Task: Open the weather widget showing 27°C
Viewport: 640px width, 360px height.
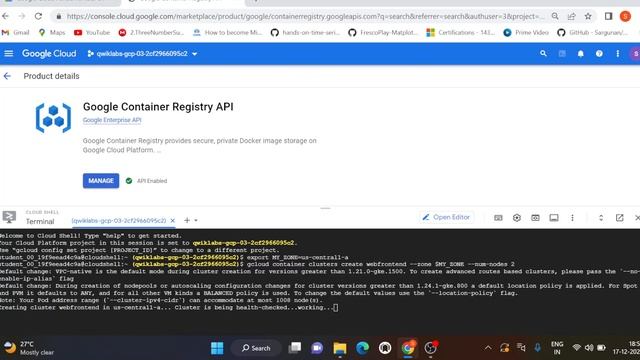Action: (x=29, y=348)
